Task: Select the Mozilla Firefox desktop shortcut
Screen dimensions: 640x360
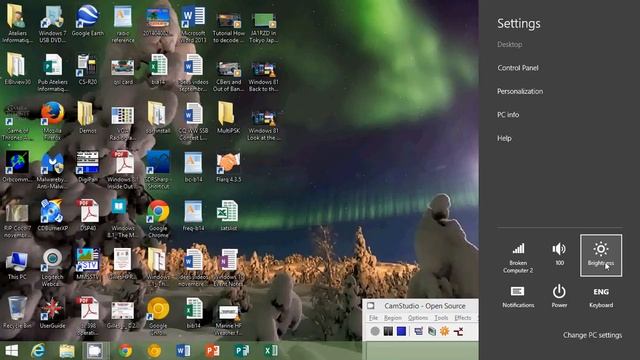Action: (x=52, y=121)
